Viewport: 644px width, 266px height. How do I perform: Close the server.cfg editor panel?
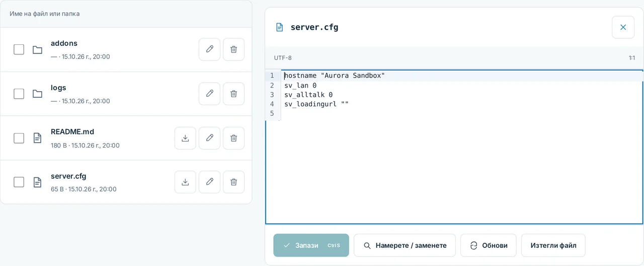(x=623, y=27)
